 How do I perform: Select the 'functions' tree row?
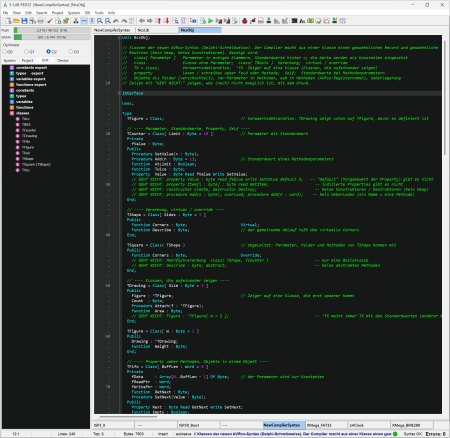click(25, 107)
